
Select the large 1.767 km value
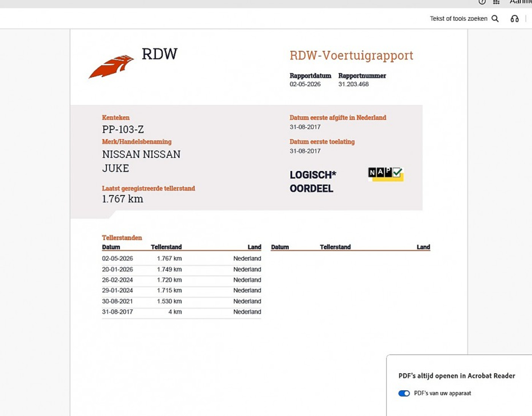[122, 199]
